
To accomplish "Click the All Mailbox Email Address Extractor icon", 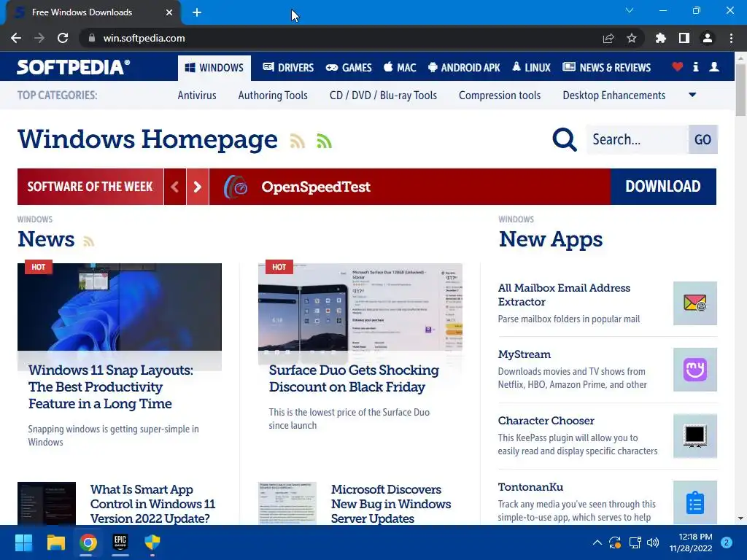I will tap(695, 303).
